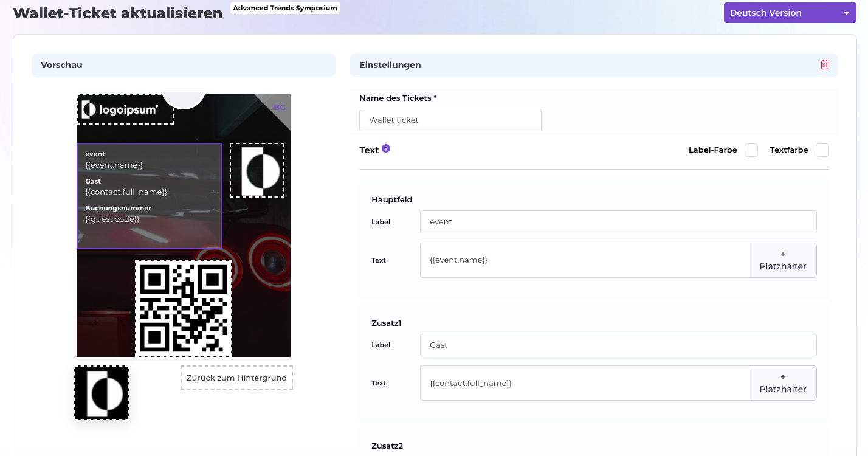Add Platzhalter to Zusatz1 text
The width and height of the screenshot is (868, 456).
click(x=782, y=383)
